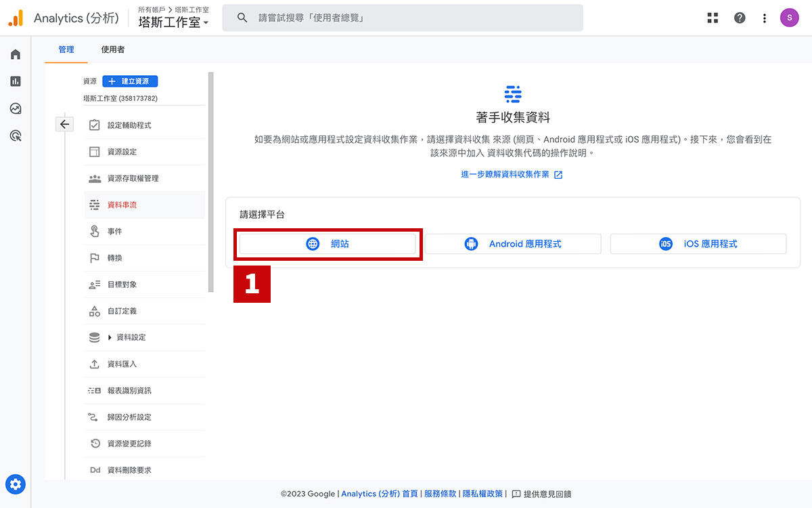Click the 事件 touch icon
Image resolution: width=812 pixels, height=508 pixels.
[95, 232]
